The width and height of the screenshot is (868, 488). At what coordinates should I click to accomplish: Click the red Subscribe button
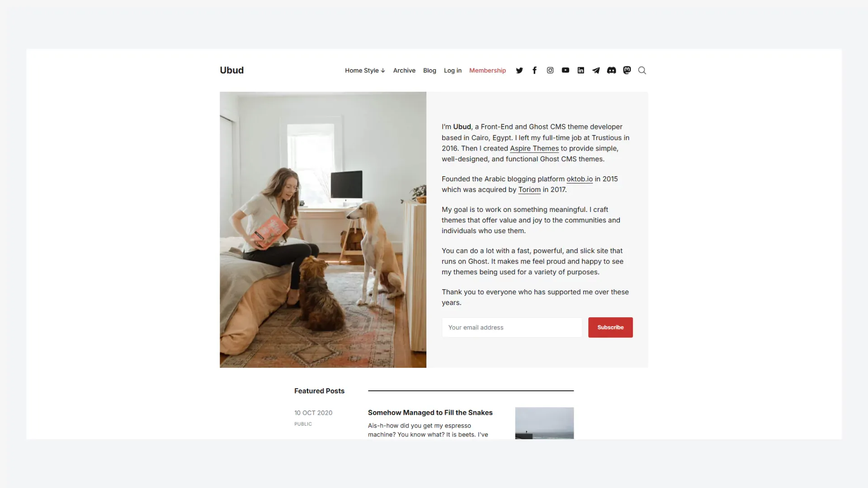click(610, 327)
